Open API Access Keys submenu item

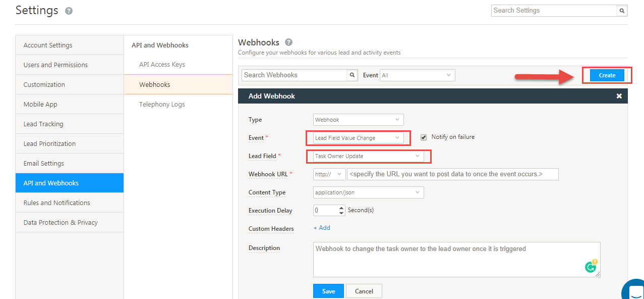(162, 65)
